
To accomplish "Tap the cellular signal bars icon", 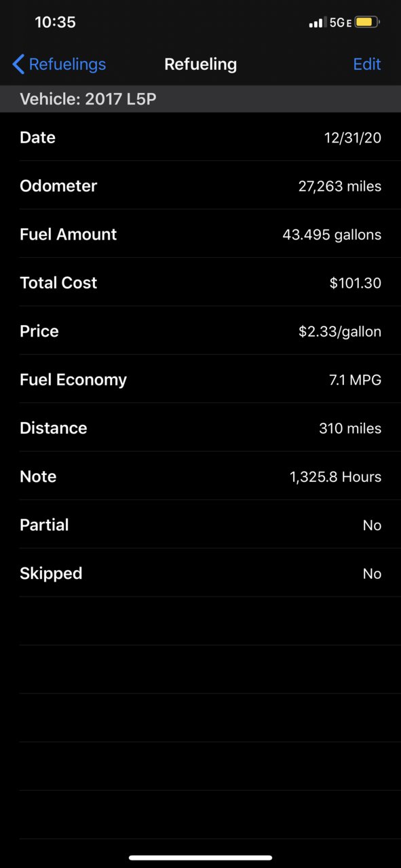I will click(316, 23).
